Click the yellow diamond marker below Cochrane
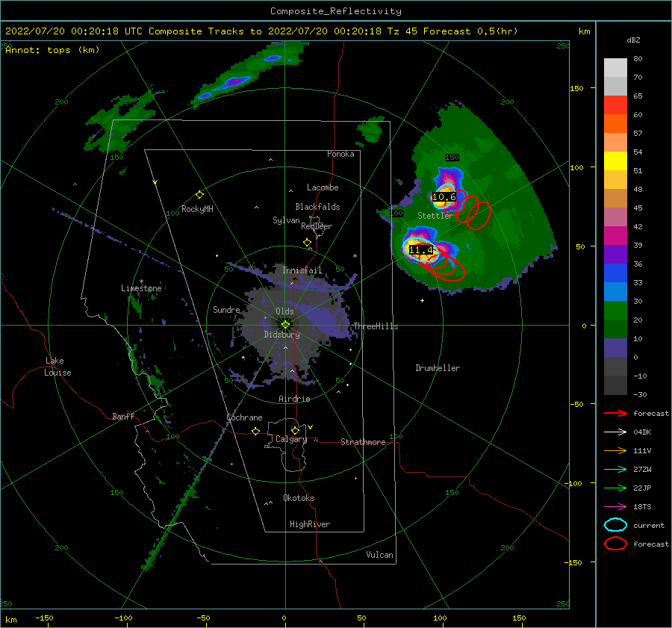Image resolution: width=672 pixels, height=628 pixels. [x=256, y=431]
